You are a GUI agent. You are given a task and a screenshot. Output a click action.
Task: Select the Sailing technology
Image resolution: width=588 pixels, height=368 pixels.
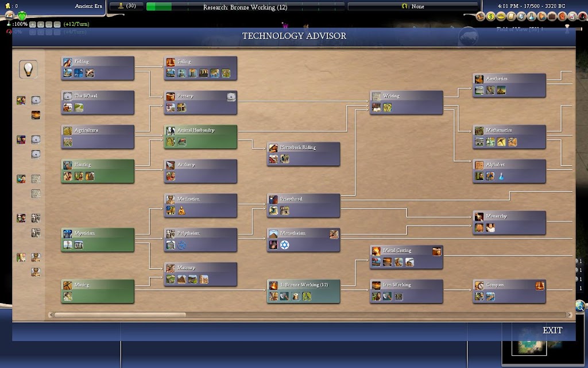200,68
